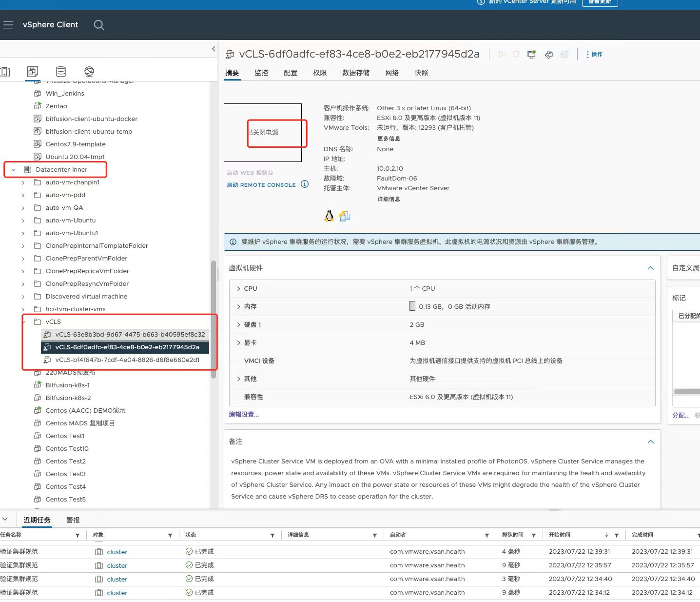Viewport: 700px width, 602px height.
Task: Open 操作 actions menu
Action: 594,54
